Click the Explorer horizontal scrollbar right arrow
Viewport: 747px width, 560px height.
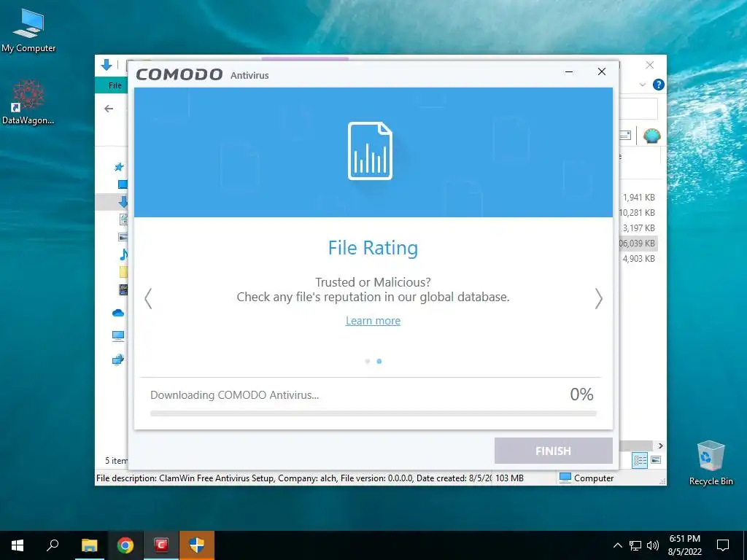pyautogui.click(x=661, y=446)
